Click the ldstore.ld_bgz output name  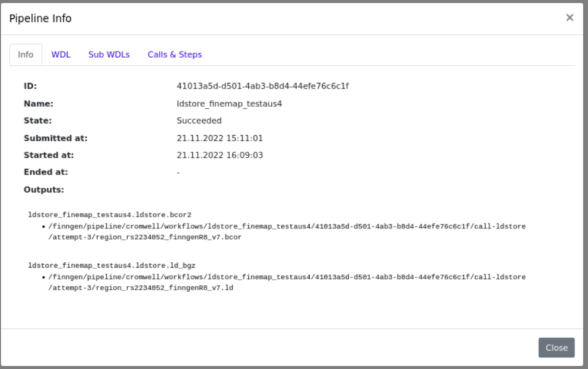pyautogui.click(x=112, y=265)
